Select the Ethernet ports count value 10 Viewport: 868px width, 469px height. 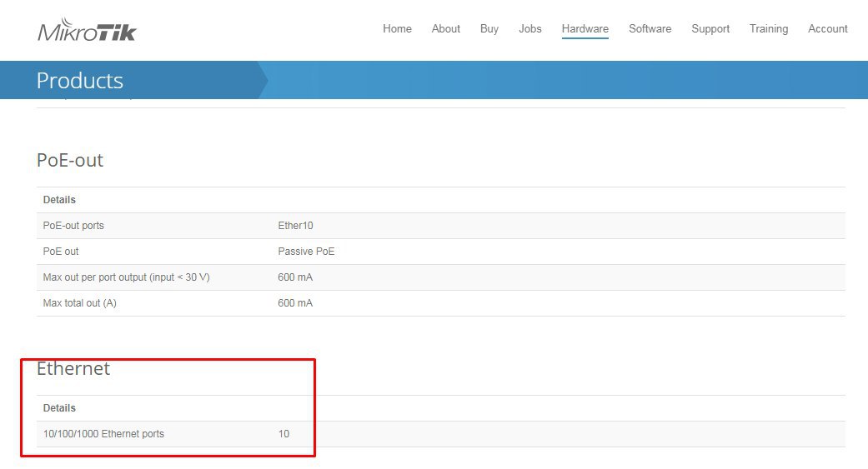coord(283,434)
